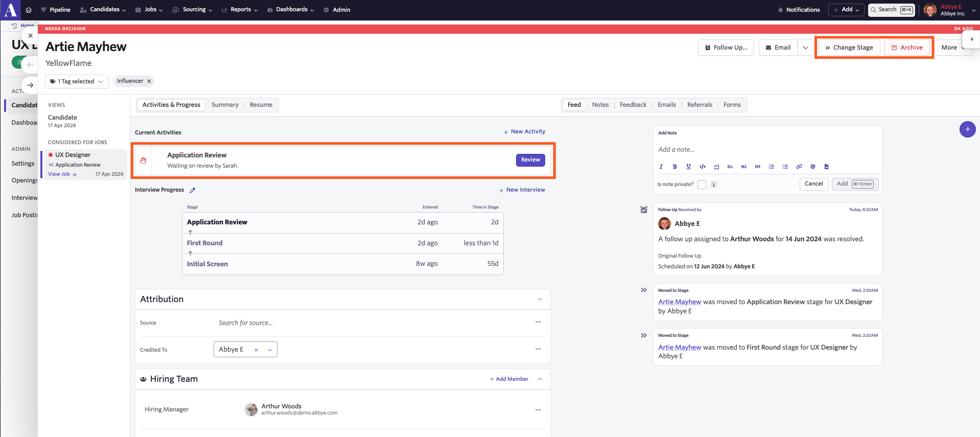Apply italic formatting in note editor
Viewport: 980px width, 437px height.
pos(661,167)
